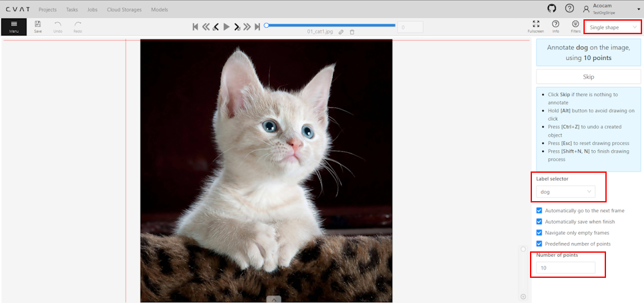Image resolution: width=644 pixels, height=303 pixels.
Task: Open the help question mark icon
Action: [x=569, y=8]
